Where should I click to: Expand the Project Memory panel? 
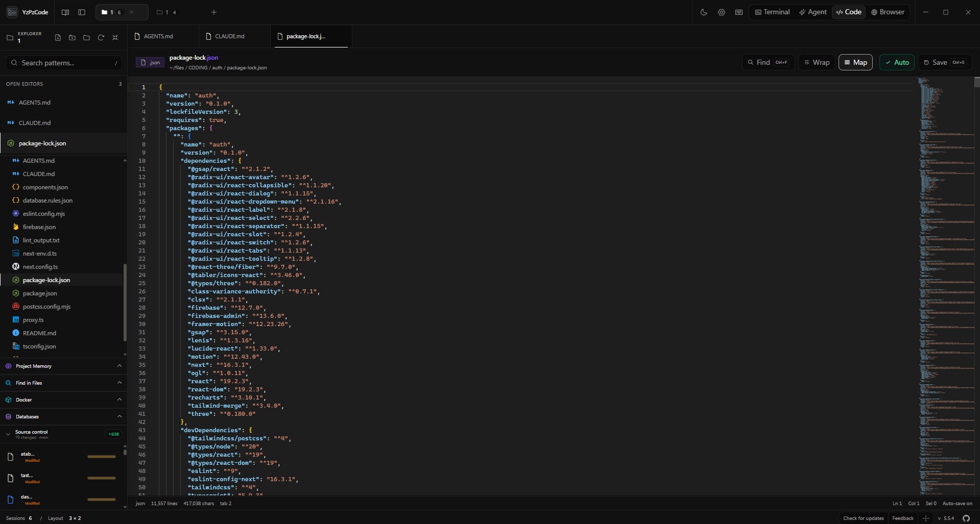(63, 366)
